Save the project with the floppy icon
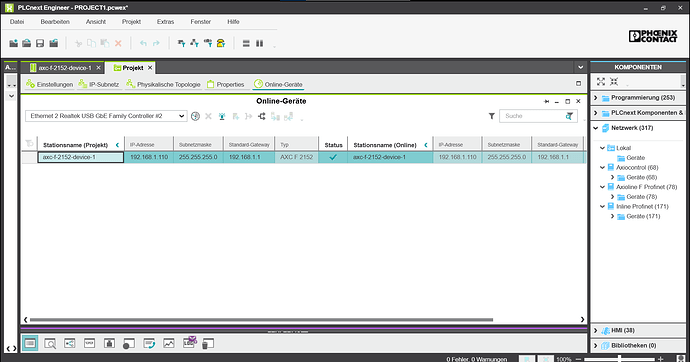The width and height of the screenshot is (690, 362). (40, 43)
